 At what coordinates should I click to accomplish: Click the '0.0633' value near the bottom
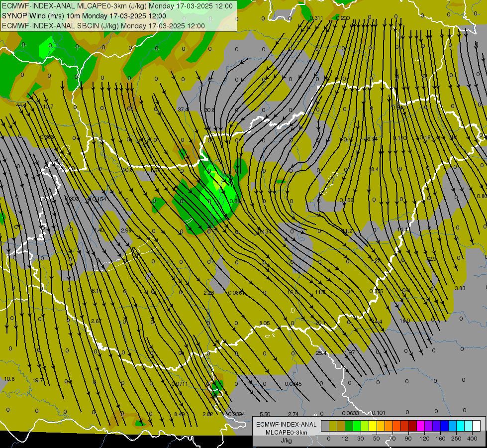click(x=350, y=413)
